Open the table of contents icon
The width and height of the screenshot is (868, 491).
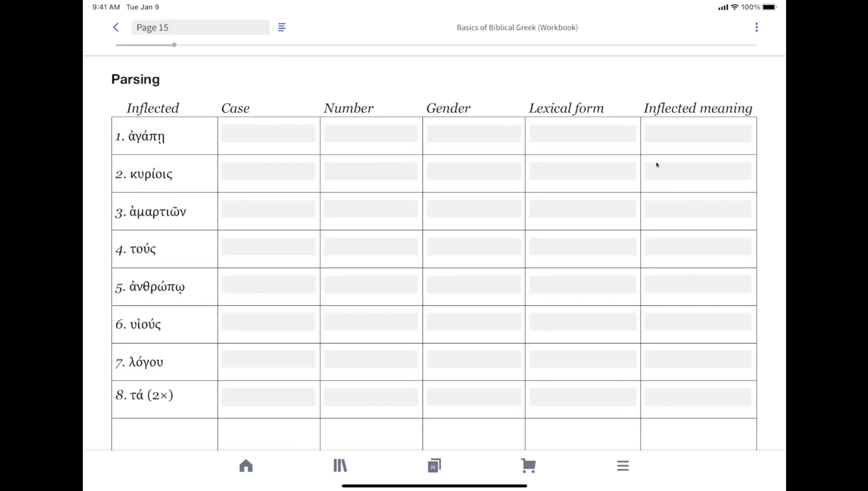(282, 27)
